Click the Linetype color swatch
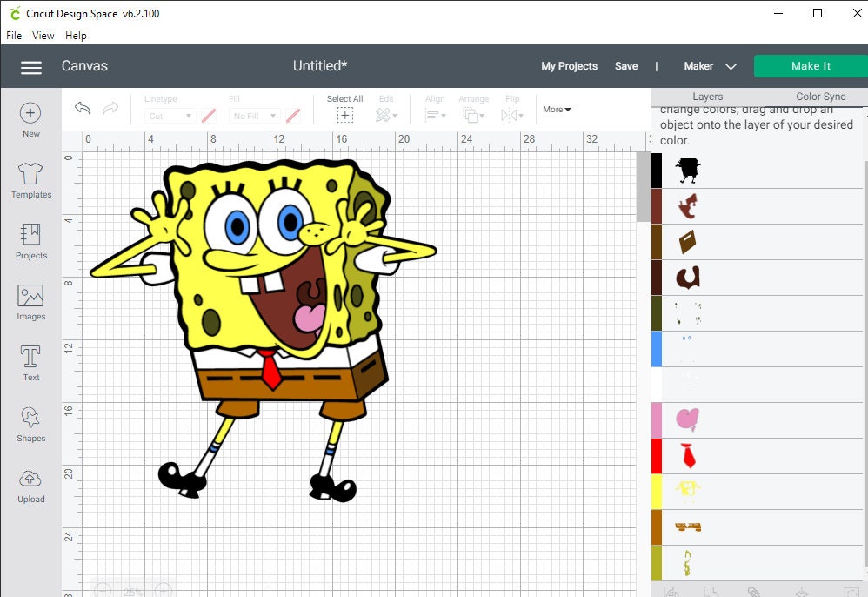 tap(208, 115)
